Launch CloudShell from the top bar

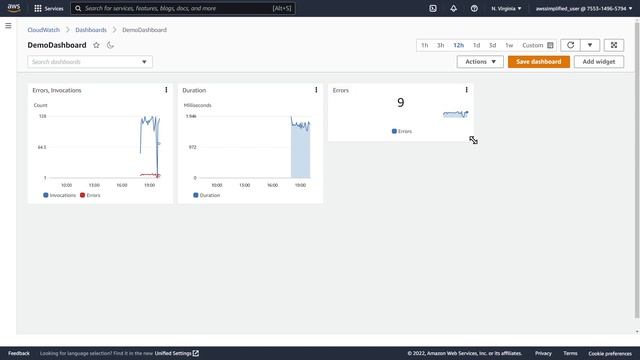(433, 8)
